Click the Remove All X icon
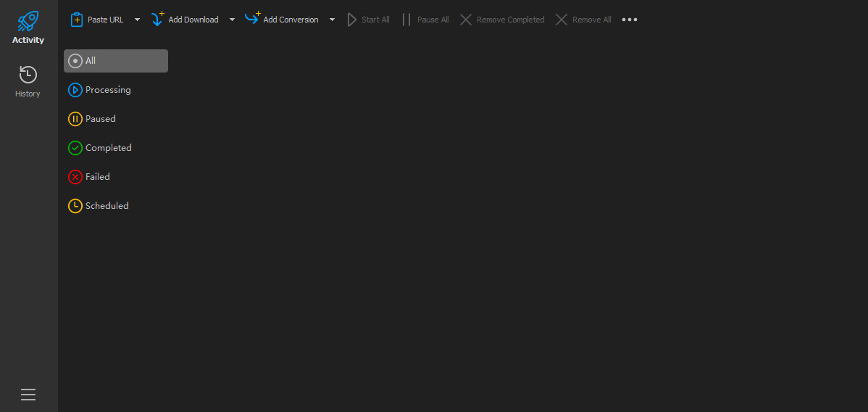Screen dimensions: 868x412 [x=562, y=20]
